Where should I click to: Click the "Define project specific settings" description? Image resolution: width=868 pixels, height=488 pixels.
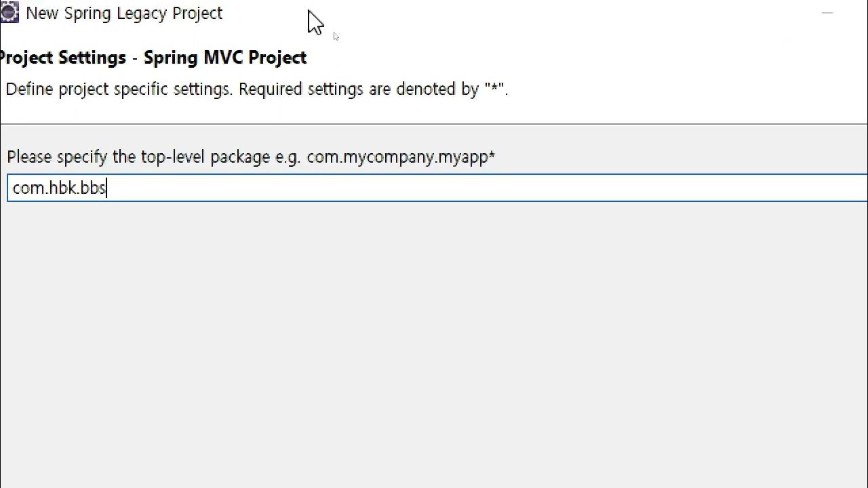tap(118, 89)
